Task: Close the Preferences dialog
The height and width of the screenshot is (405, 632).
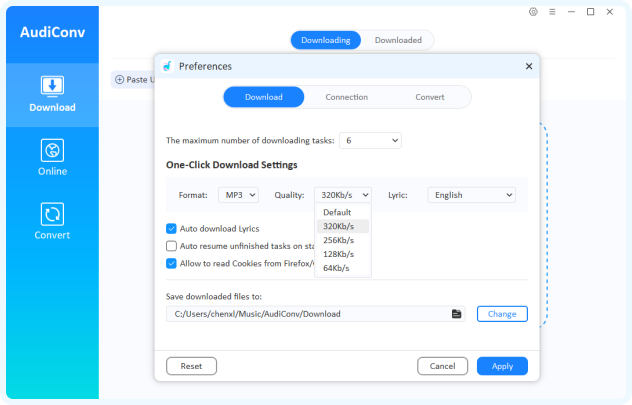Action: (x=529, y=66)
